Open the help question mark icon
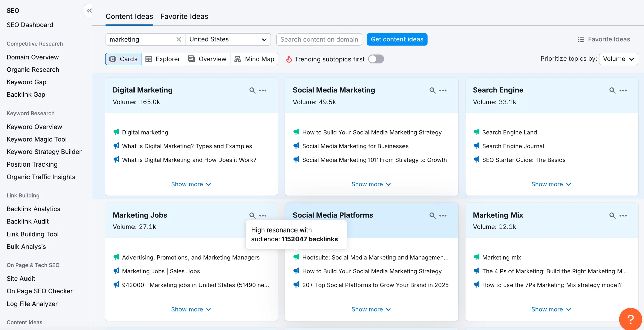This screenshot has width=644, height=330. (x=630, y=319)
